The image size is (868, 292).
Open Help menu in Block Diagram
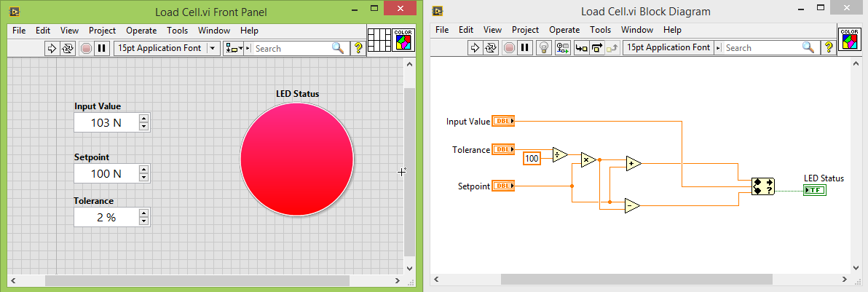click(672, 30)
